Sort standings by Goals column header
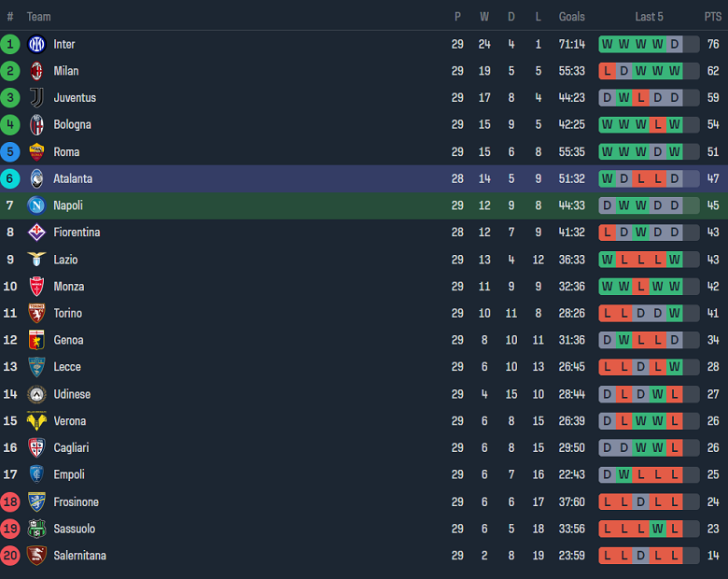The height and width of the screenshot is (579, 728). [x=571, y=17]
